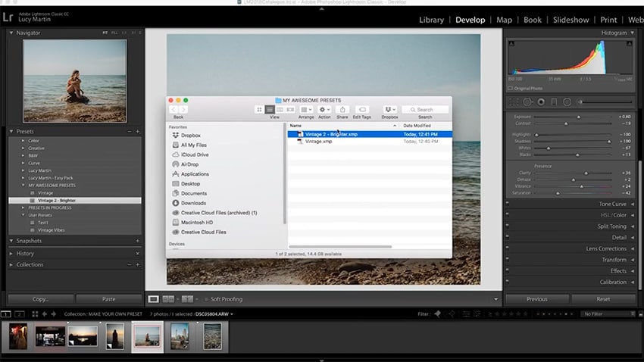This screenshot has height=362, width=644.
Task: Toggle Detail panel switch
Action: pos(507,236)
